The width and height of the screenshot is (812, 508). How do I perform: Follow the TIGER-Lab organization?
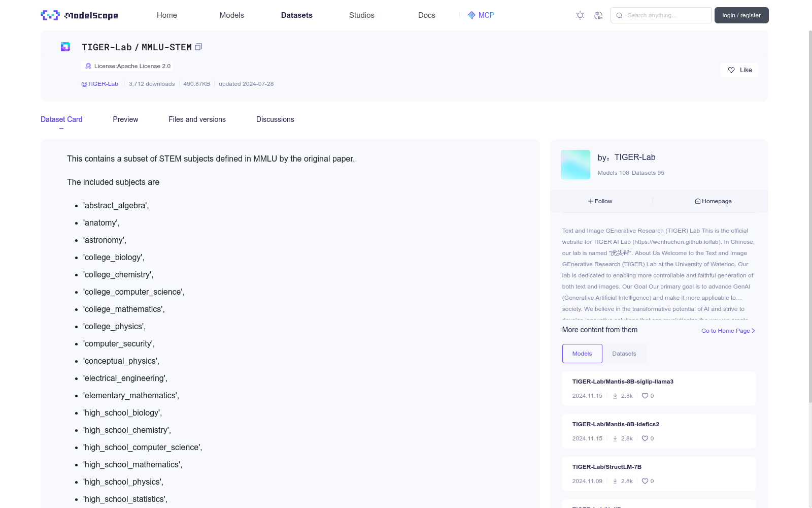(x=600, y=201)
